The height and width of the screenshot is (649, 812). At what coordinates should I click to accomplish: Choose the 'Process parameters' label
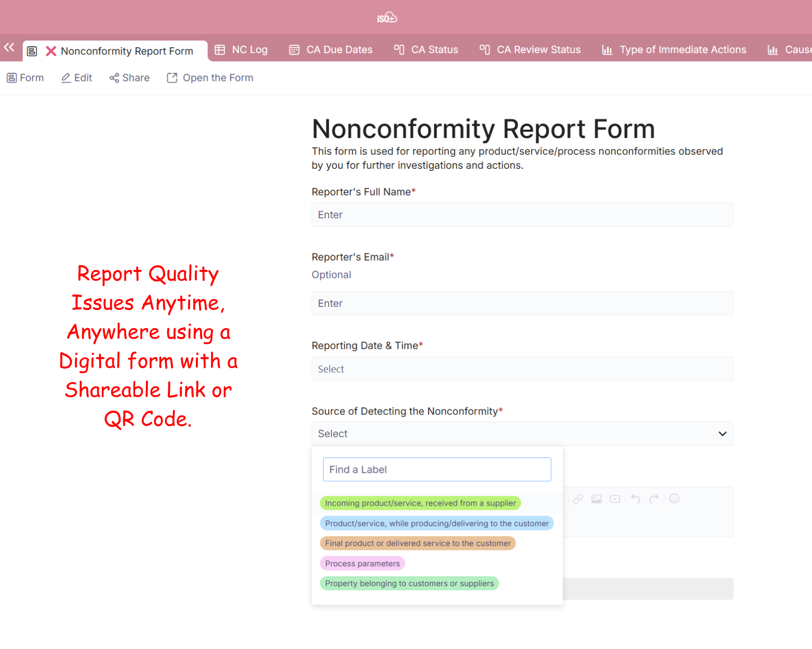click(x=362, y=563)
